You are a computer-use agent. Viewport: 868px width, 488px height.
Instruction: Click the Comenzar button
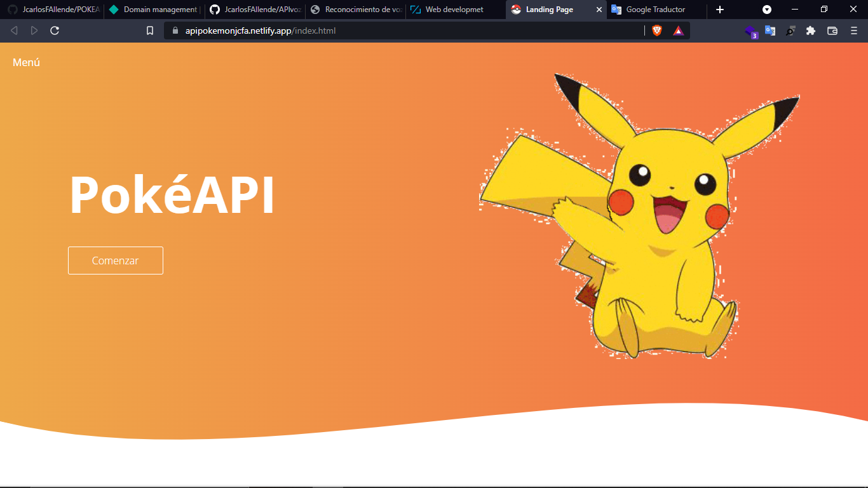pos(116,261)
